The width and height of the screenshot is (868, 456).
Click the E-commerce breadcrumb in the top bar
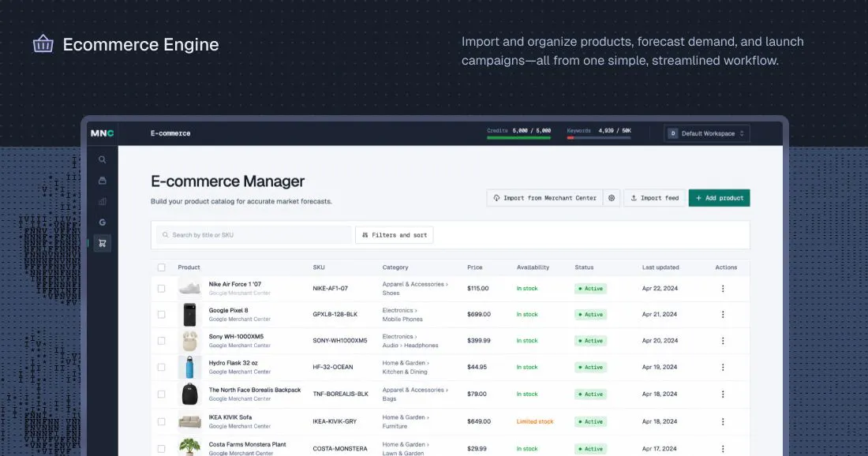click(170, 133)
